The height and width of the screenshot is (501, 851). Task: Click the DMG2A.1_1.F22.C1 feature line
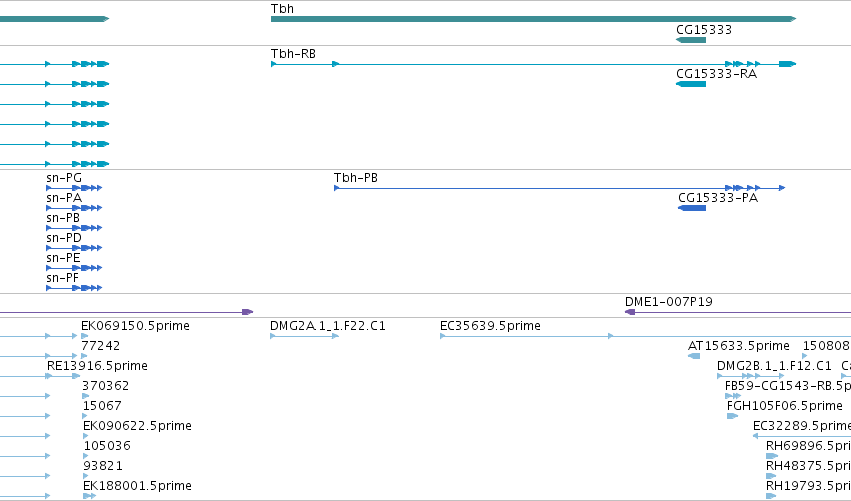coord(304,336)
